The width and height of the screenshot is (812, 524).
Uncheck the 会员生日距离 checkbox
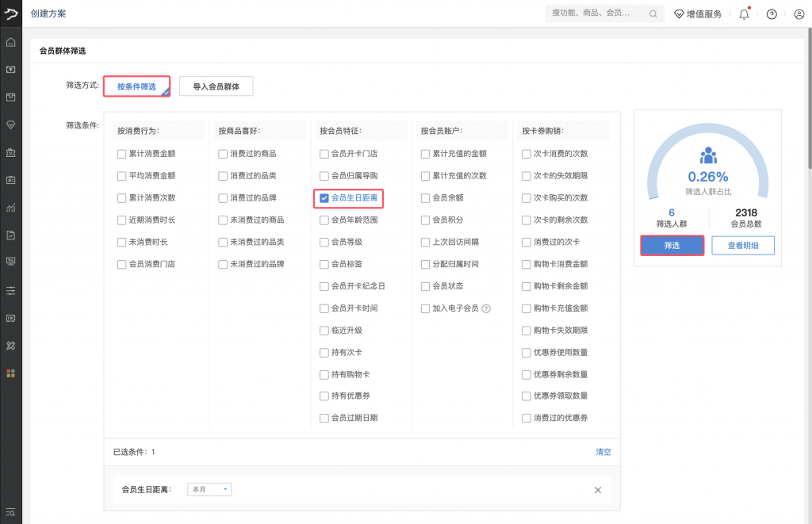[x=324, y=197]
